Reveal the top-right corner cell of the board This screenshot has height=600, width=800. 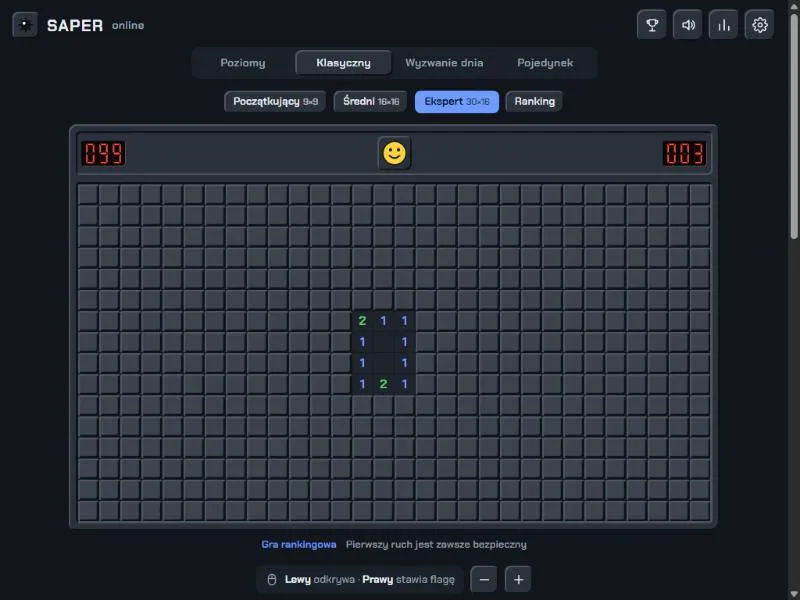(699, 194)
